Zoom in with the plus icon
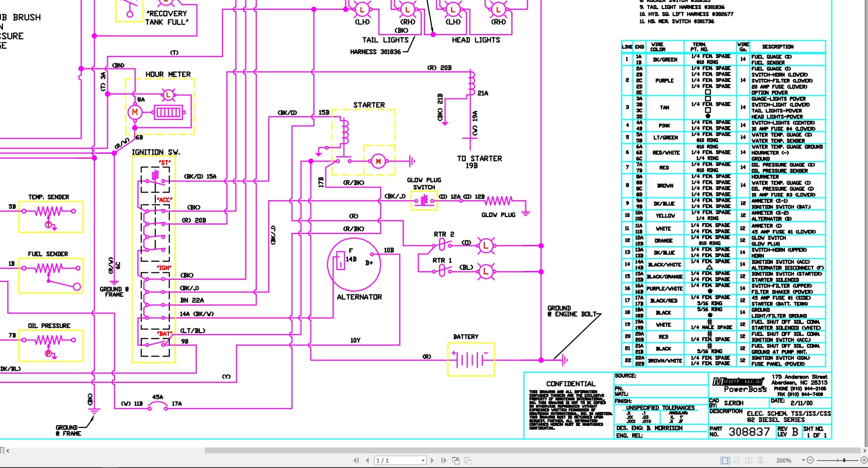Viewport: 868px width, 468px height. coord(864,460)
